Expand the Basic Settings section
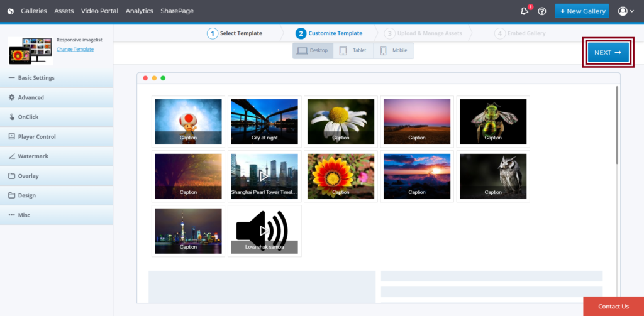 57,78
